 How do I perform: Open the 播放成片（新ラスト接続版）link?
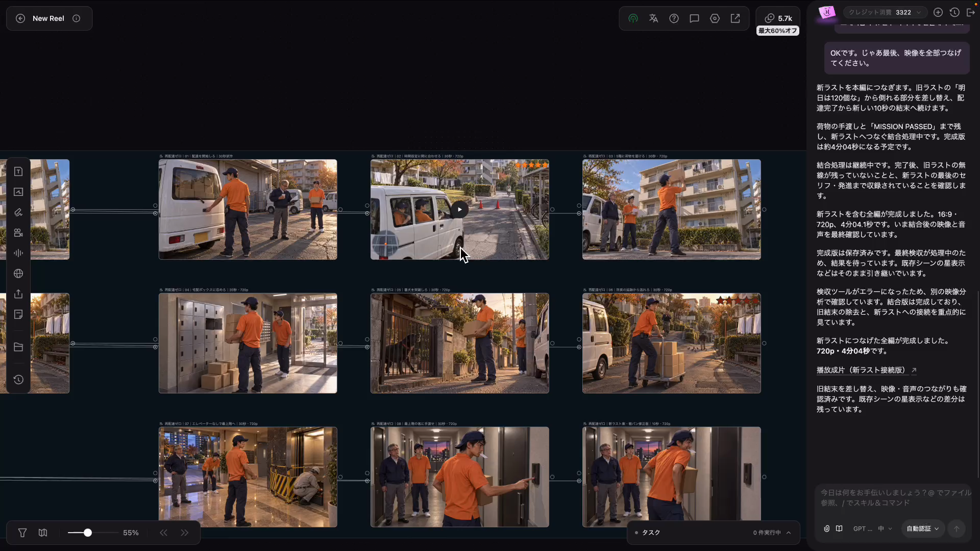866,370
